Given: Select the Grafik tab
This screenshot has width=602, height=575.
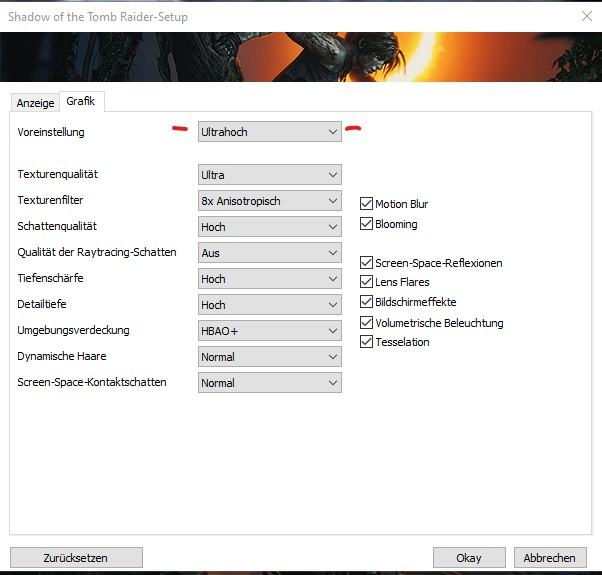Looking at the screenshot, I should [81, 101].
